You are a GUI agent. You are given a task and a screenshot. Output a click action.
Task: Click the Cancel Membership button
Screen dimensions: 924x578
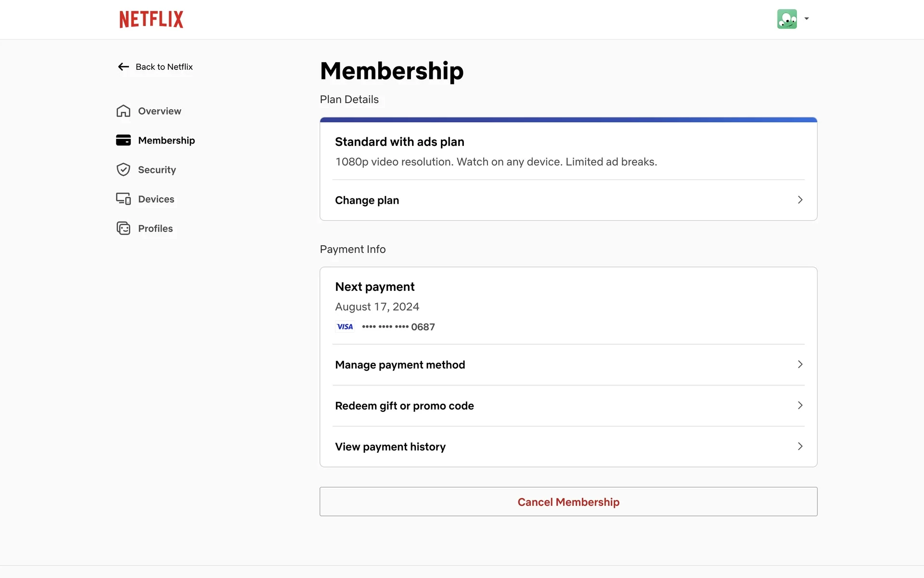[x=568, y=501]
